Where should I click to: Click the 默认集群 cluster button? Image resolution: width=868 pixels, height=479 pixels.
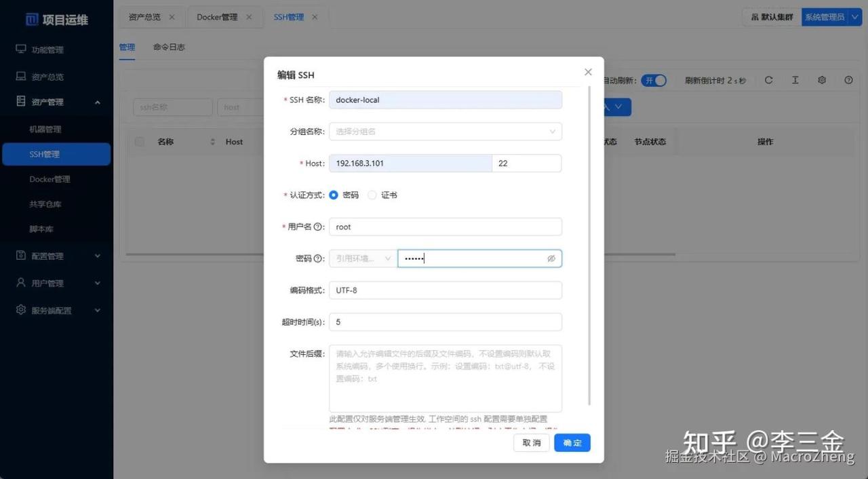tap(771, 17)
